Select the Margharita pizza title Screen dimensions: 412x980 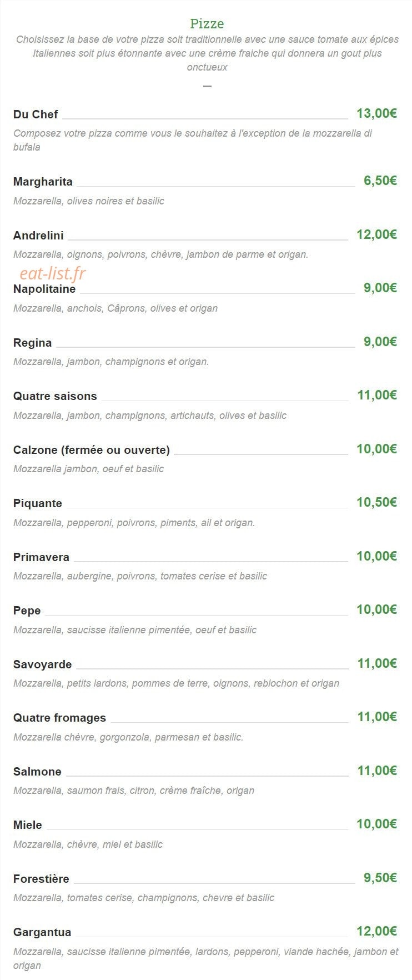[43, 182]
